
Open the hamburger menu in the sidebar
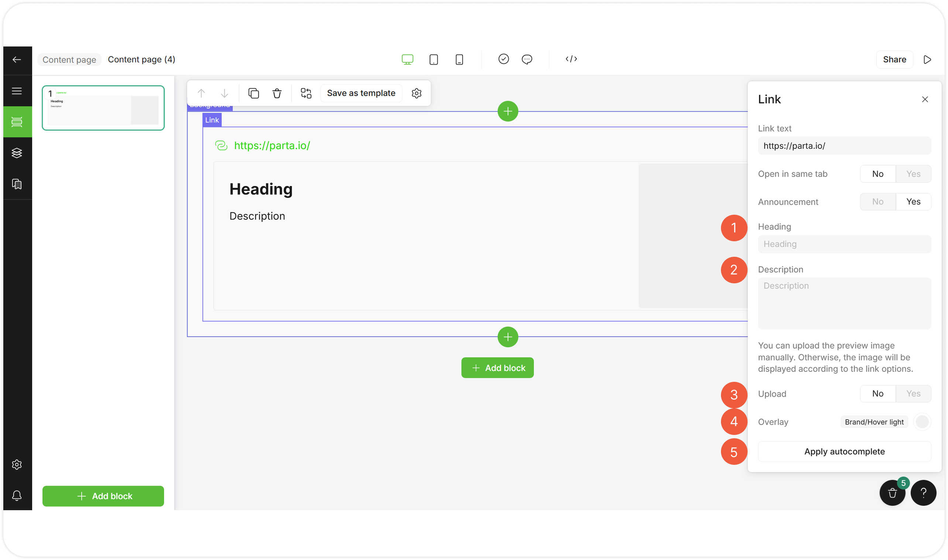tap(17, 91)
